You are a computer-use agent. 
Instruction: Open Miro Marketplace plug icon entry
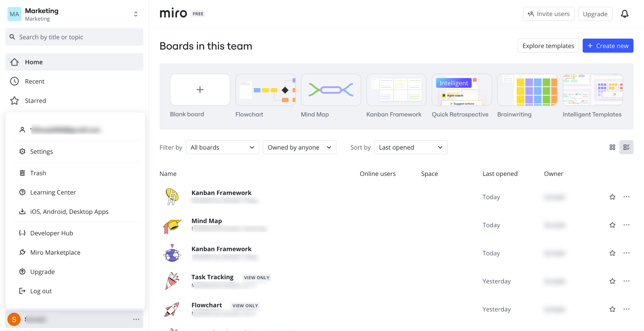pos(22,252)
